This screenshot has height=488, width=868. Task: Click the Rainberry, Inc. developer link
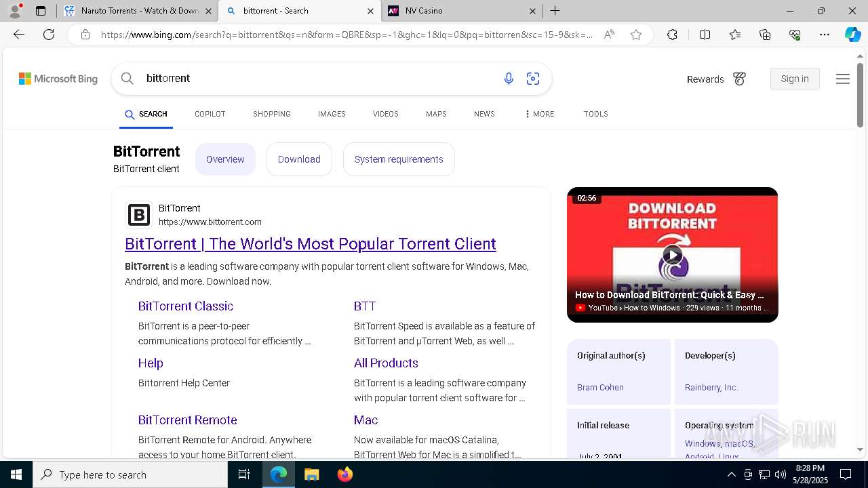(x=711, y=388)
